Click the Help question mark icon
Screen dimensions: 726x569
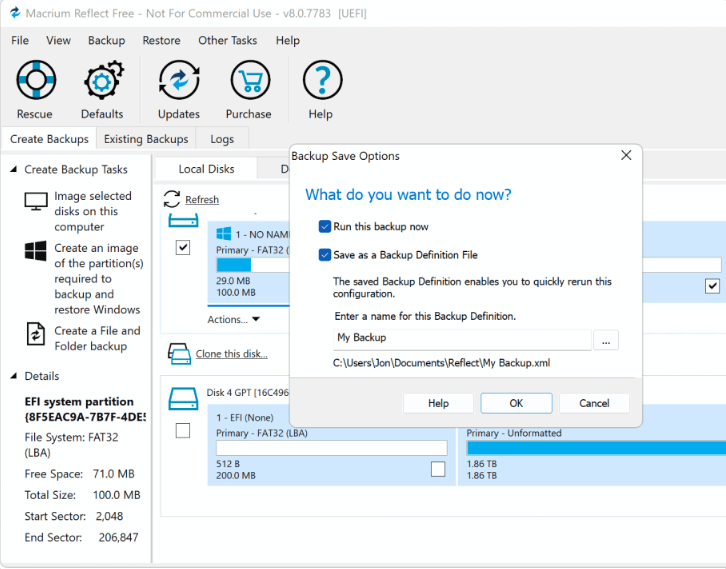[321, 81]
